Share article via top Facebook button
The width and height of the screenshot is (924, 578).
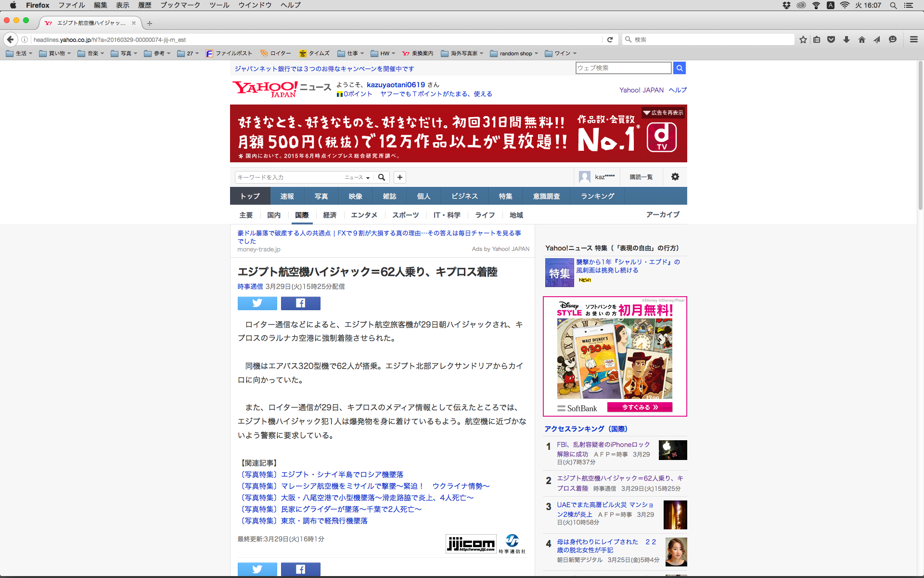[x=300, y=303]
